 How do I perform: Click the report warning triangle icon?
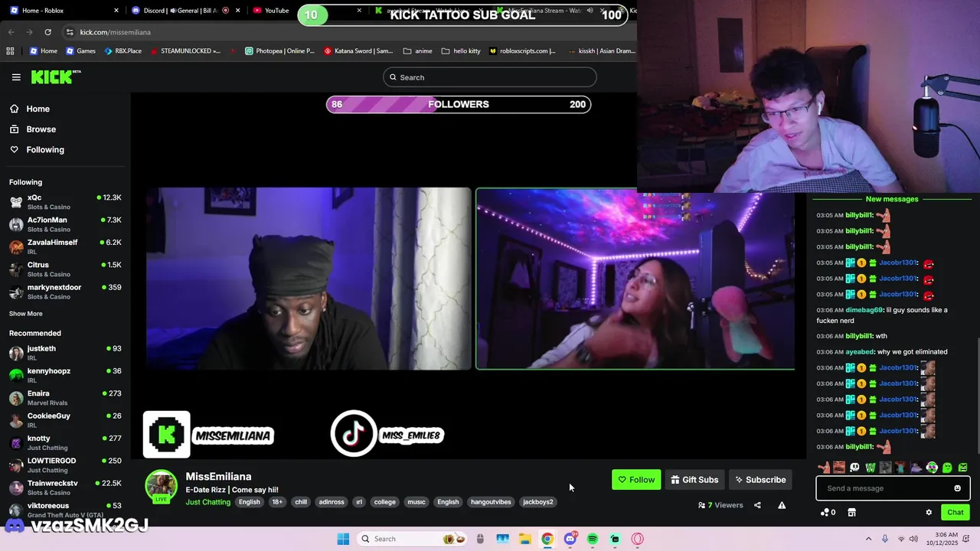pos(782,505)
